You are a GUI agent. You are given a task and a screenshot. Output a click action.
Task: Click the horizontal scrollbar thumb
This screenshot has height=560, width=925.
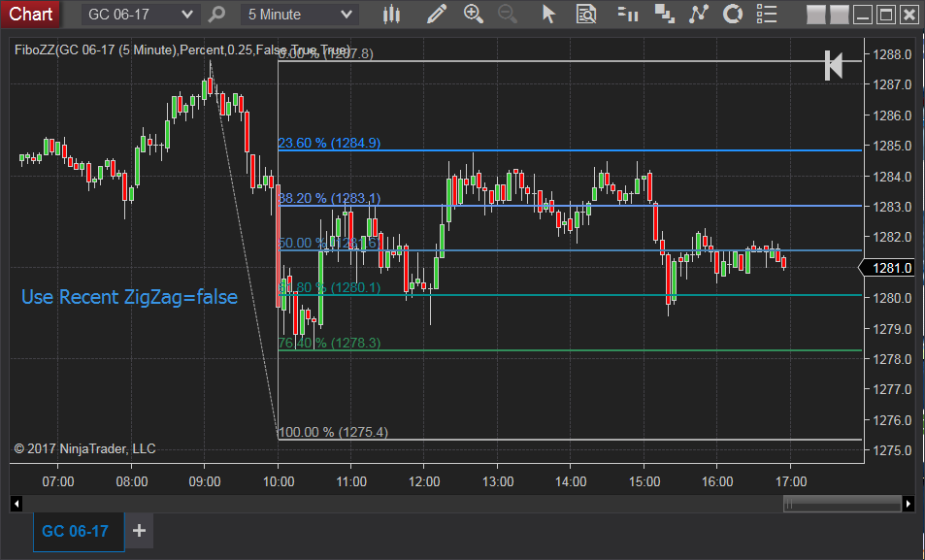coord(842,504)
